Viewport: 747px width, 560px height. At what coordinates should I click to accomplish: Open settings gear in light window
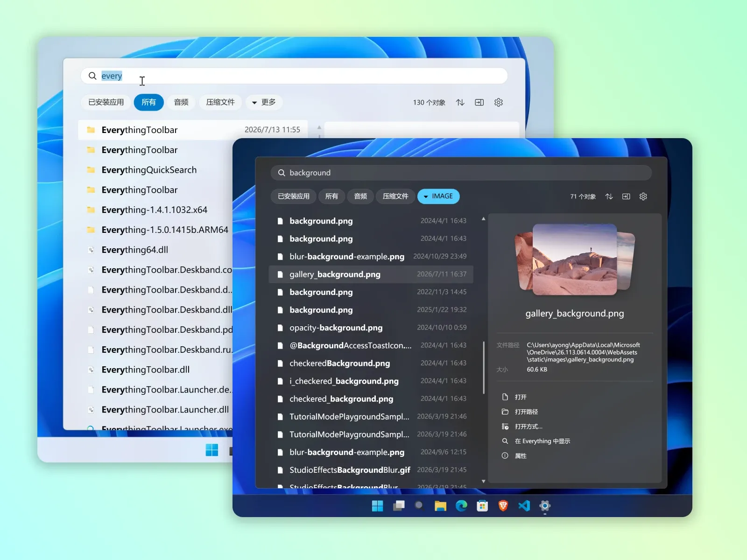(499, 102)
